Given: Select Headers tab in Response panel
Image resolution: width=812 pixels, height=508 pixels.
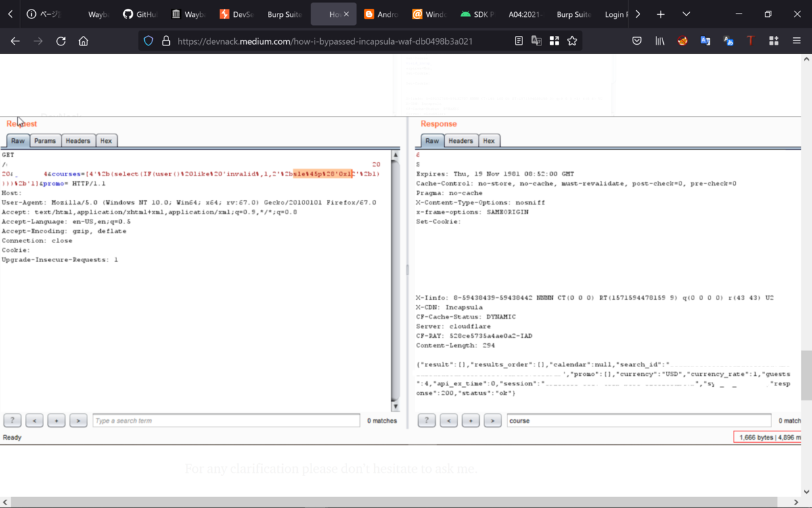Looking at the screenshot, I should coord(461,141).
